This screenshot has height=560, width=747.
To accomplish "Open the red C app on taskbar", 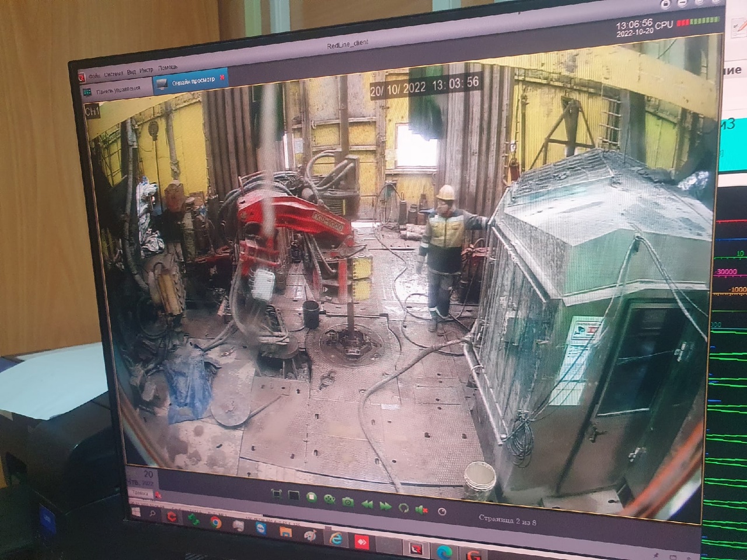I will coord(172,517).
